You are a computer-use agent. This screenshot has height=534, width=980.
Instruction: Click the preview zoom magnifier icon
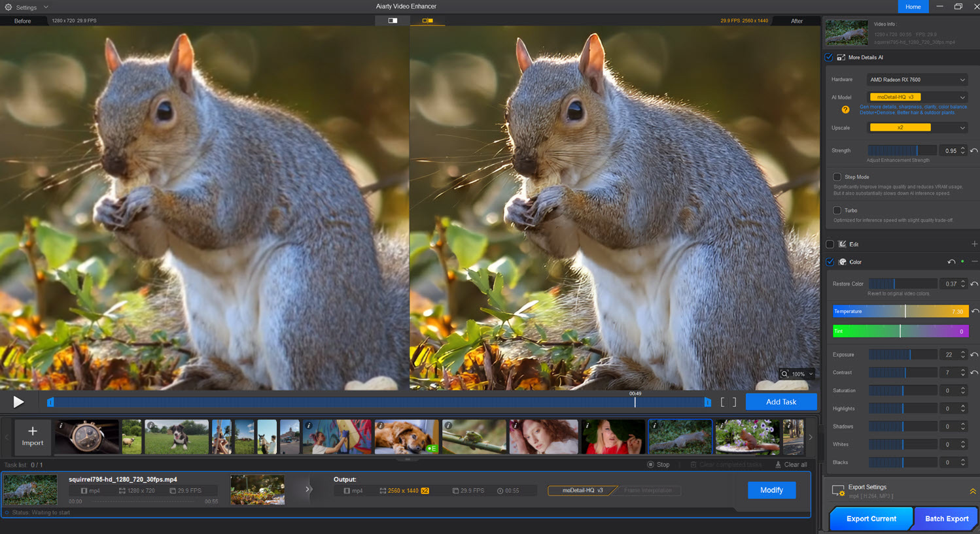point(784,374)
